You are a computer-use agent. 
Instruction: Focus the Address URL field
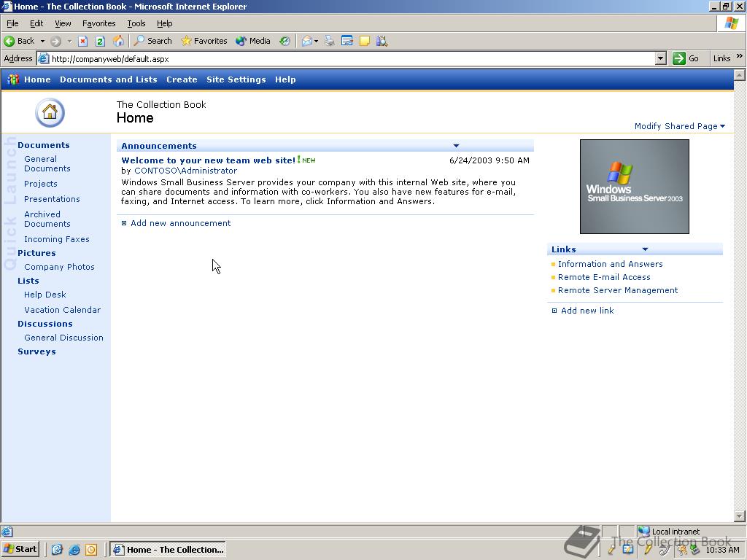tap(352, 58)
